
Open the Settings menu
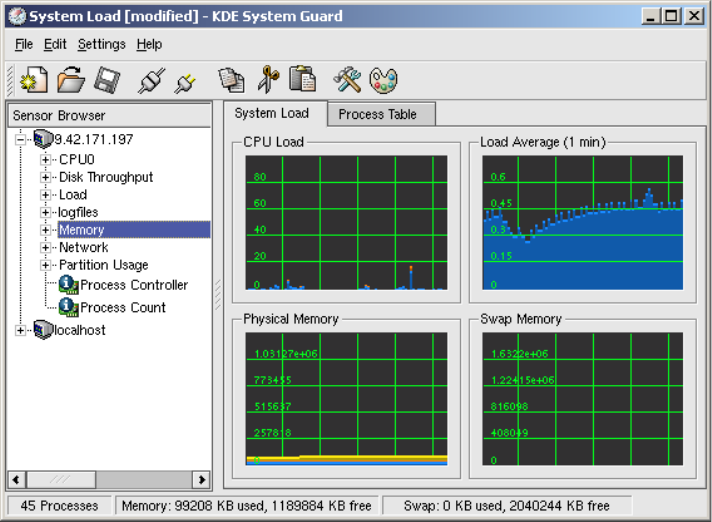[101, 44]
